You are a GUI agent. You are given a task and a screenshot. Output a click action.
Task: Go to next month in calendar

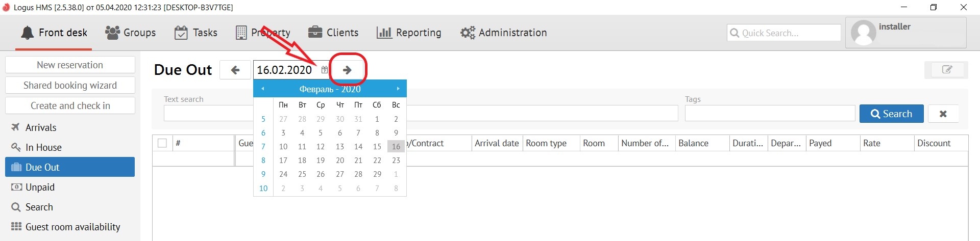point(398,89)
